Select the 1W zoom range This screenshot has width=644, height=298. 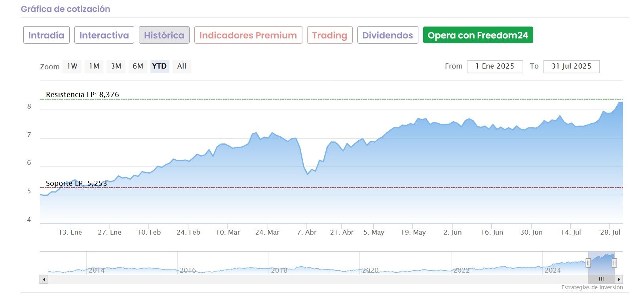(x=72, y=67)
